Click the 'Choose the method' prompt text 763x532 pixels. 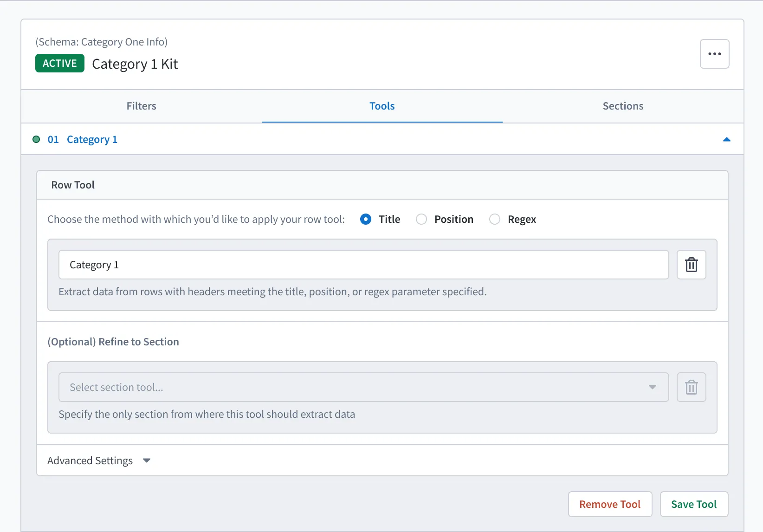[x=196, y=219]
